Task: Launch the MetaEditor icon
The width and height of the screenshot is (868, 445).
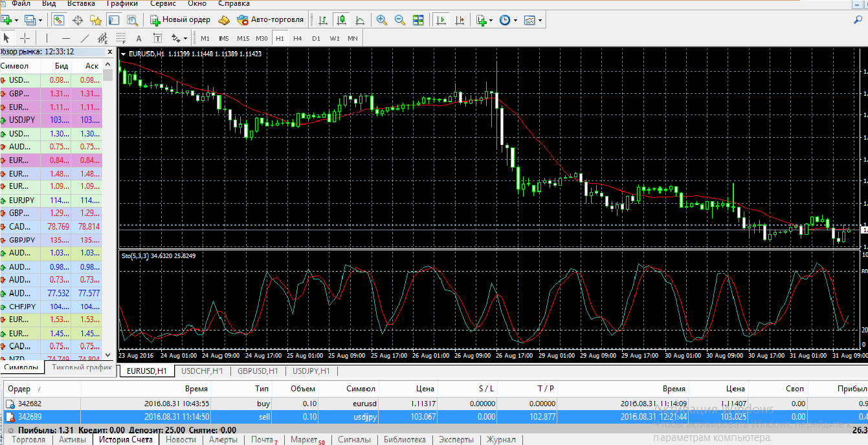Action: [224, 20]
